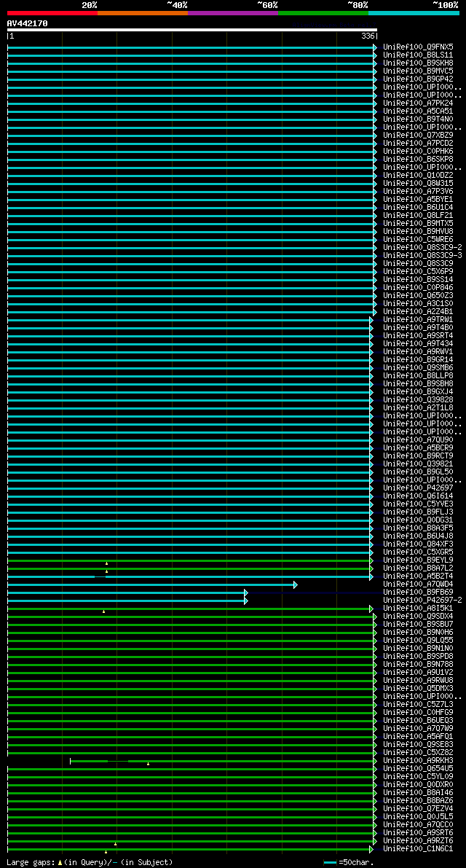Viewport: 466px width, 868px height.
Task: Click the UniRef100_Q9LQ55 label
Action: pyautogui.click(x=418, y=641)
